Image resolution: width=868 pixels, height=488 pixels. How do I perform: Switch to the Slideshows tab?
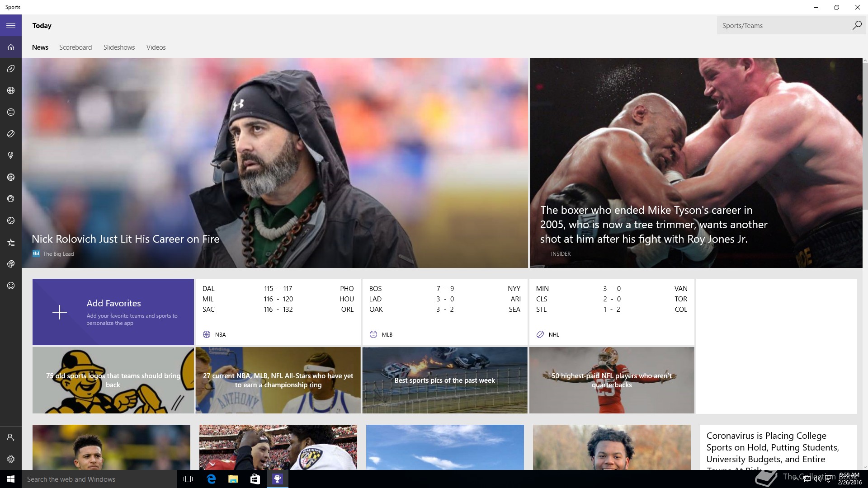[119, 47]
